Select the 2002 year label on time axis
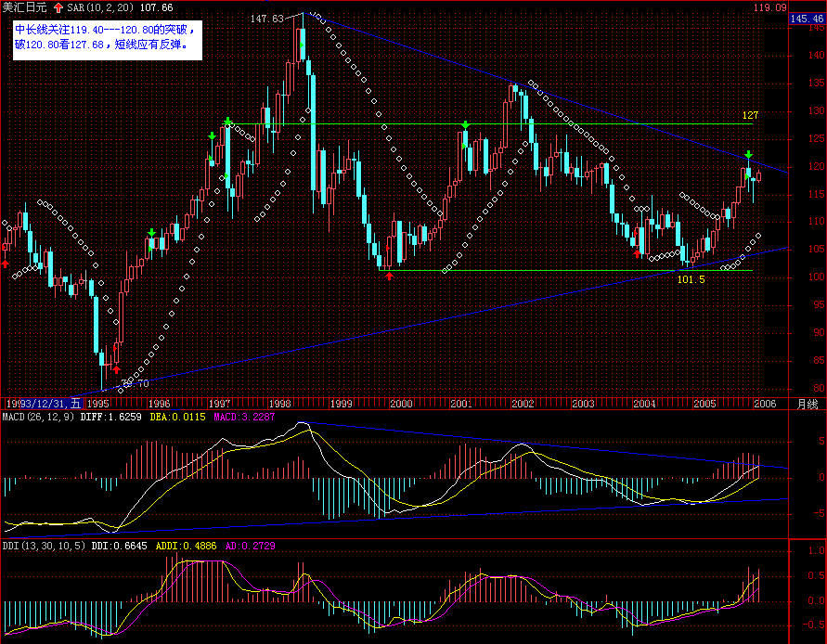 [523, 404]
